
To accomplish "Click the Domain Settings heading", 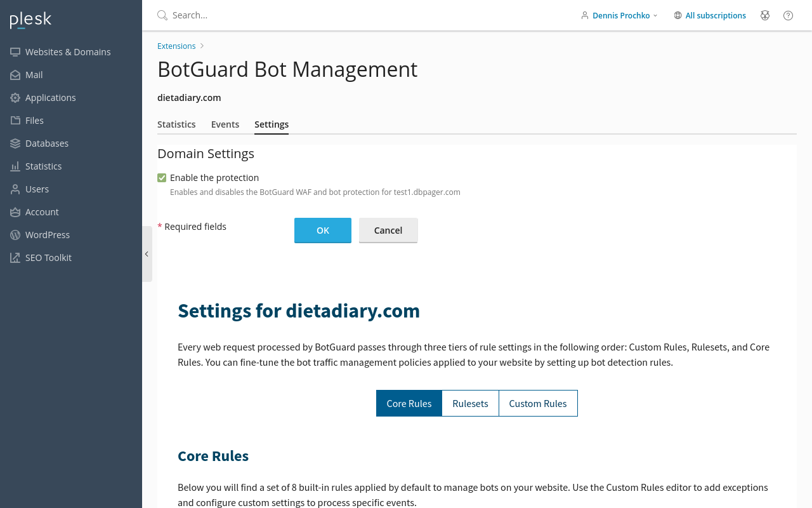I will point(206,154).
